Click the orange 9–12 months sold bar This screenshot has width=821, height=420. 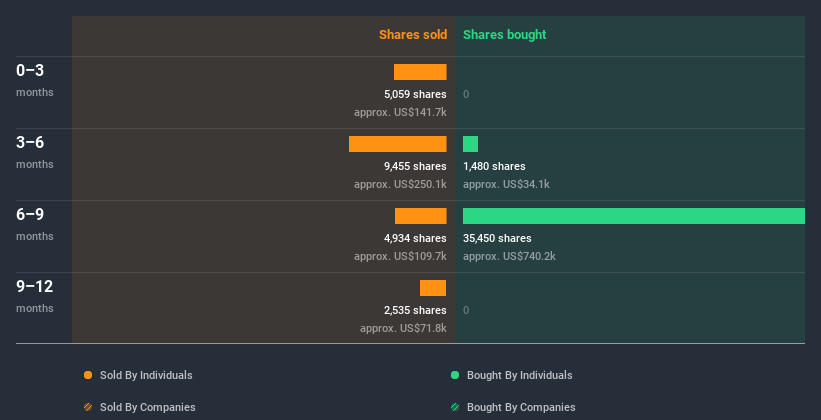click(433, 288)
